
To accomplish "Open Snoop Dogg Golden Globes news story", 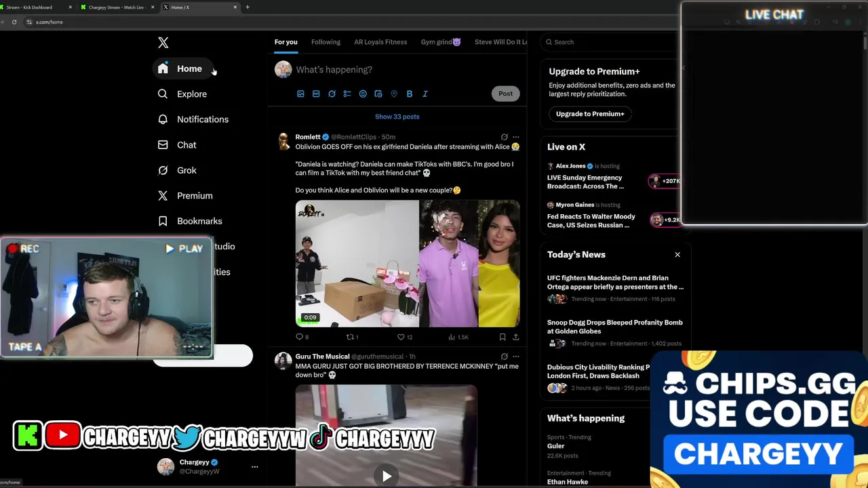I will pyautogui.click(x=615, y=333).
